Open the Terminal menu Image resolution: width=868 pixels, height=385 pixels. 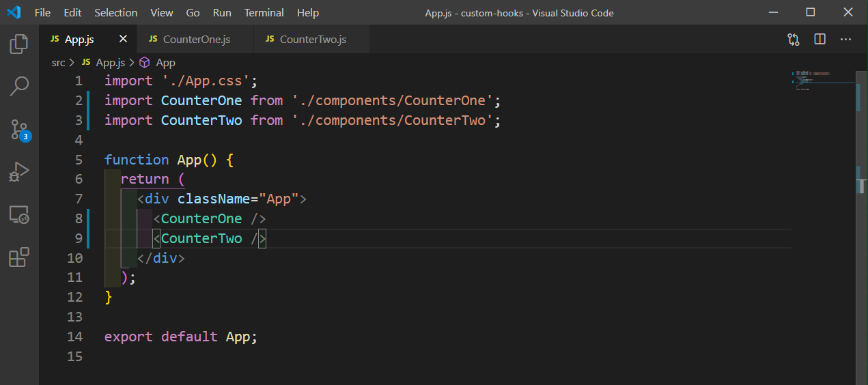[x=264, y=12]
